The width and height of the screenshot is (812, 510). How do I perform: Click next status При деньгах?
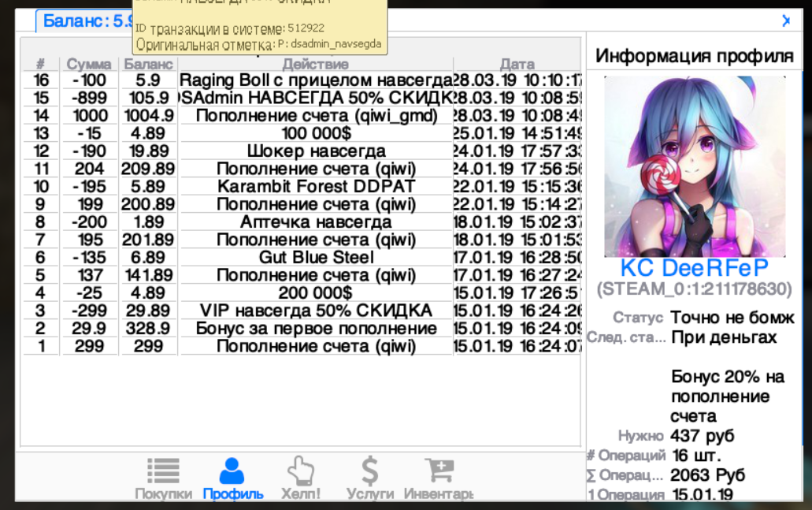point(724,337)
